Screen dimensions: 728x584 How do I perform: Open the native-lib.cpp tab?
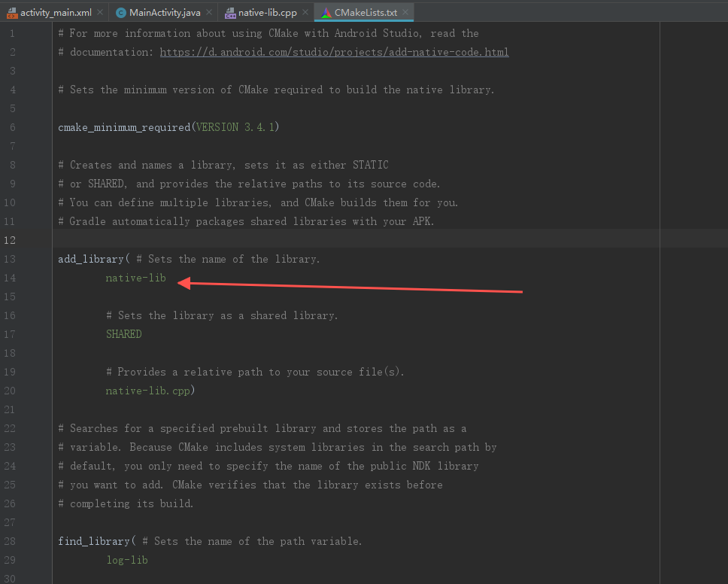(267, 12)
